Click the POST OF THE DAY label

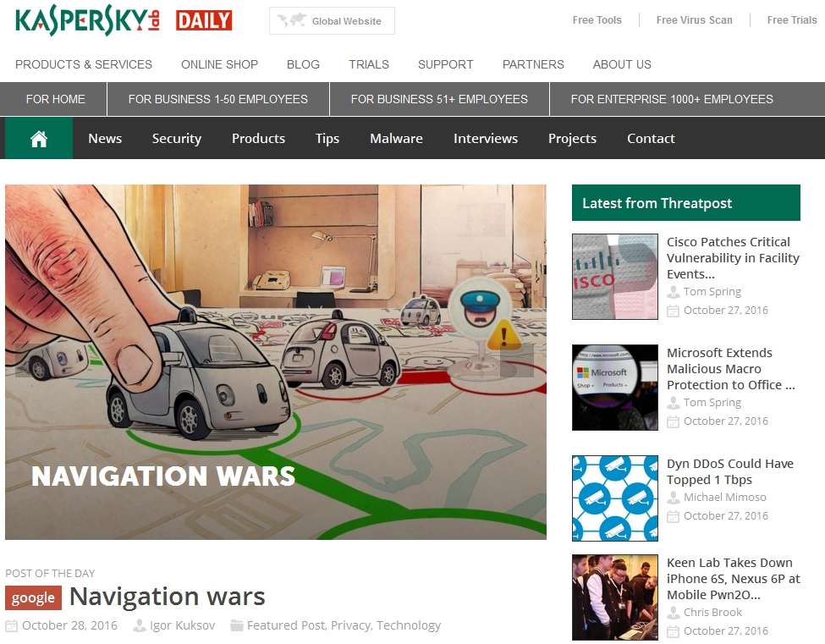50,573
